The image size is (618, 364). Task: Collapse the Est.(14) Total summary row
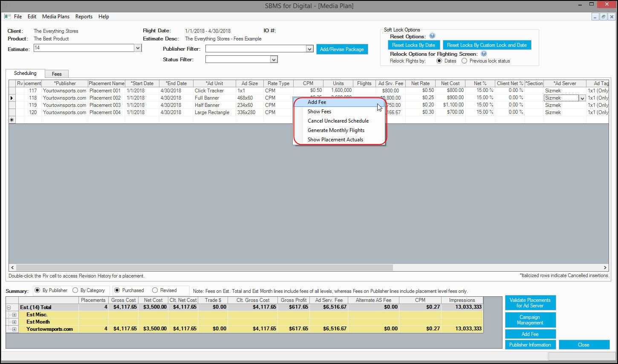pyautogui.click(x=9, y=307)
